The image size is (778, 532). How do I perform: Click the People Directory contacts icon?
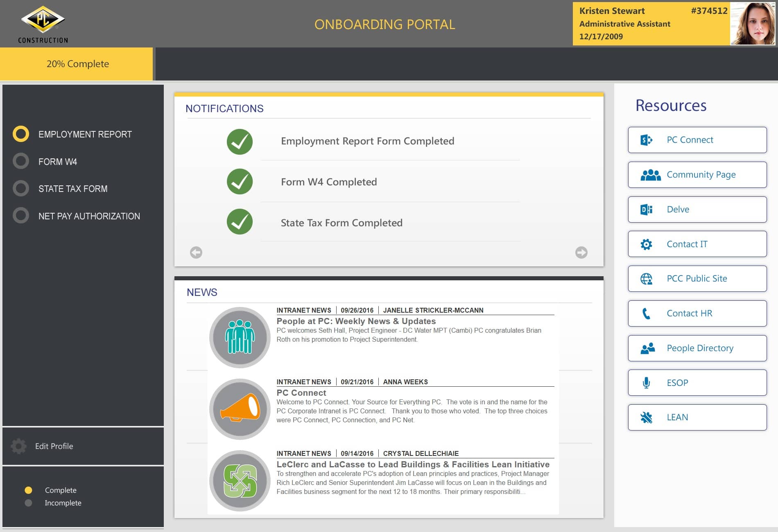(x=647, y=348)
